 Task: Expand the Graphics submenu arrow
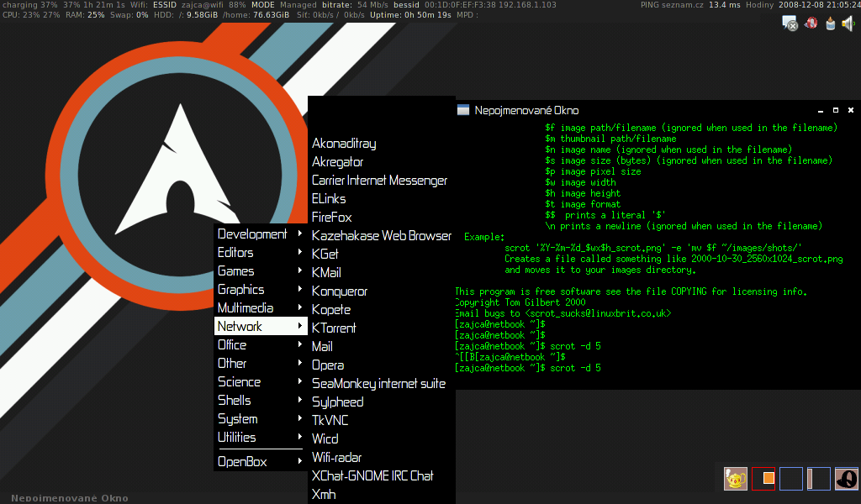pyautogui.click(x=300, y=289)
